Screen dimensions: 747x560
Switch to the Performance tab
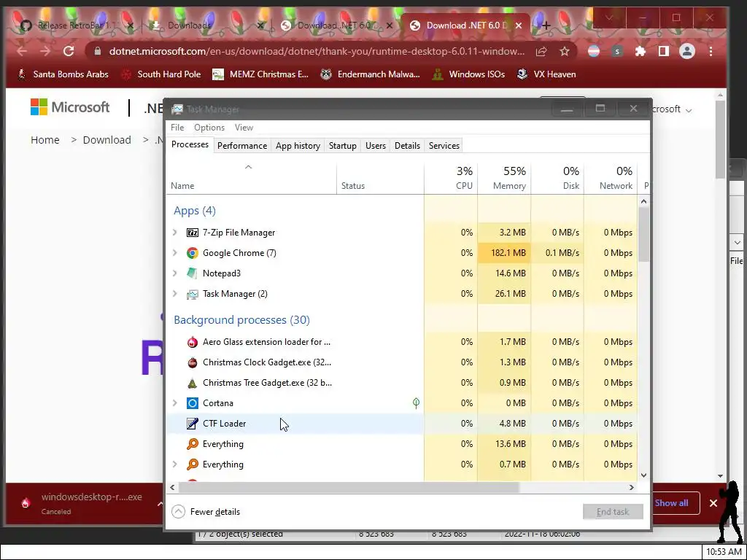(x=242, y=146)
